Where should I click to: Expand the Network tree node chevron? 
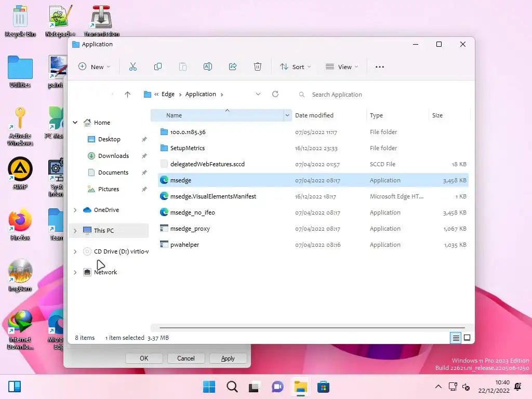[75, 272]
